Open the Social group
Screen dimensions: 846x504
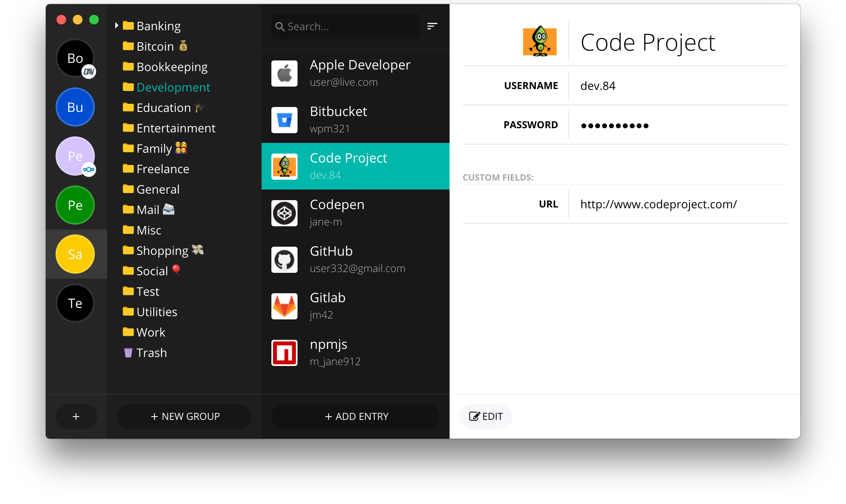click(152, 271)
